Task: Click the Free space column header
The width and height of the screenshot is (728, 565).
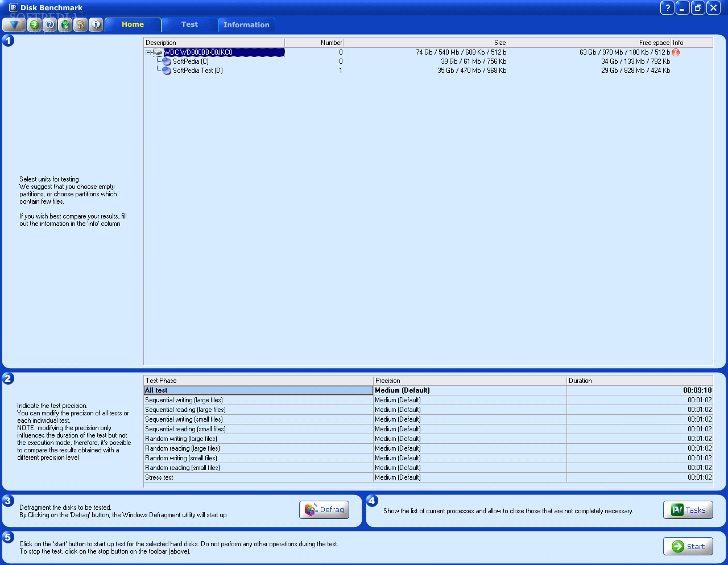Action: [x=589, y=43]
